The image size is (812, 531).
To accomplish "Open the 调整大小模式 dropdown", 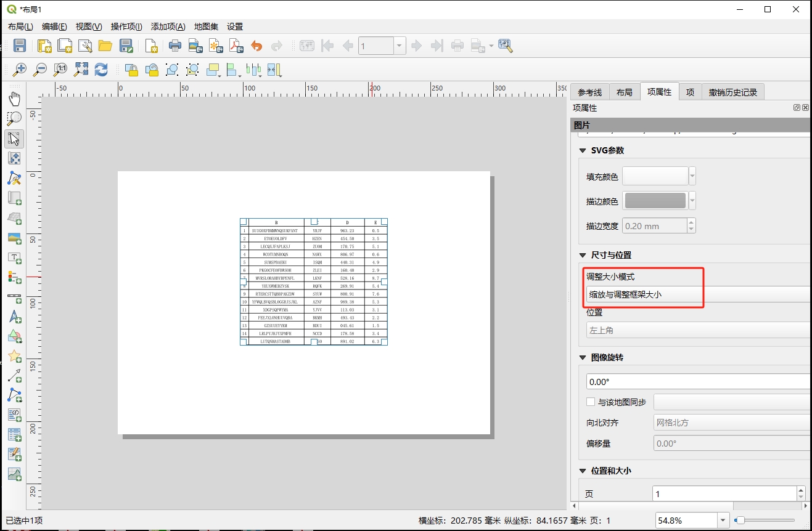I will point(697,294).
